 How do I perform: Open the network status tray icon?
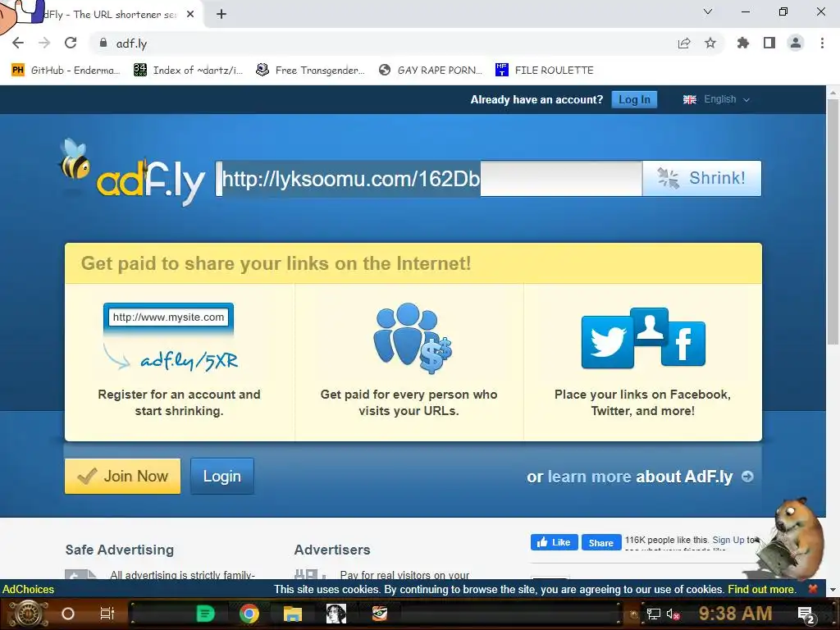[654, 614]
